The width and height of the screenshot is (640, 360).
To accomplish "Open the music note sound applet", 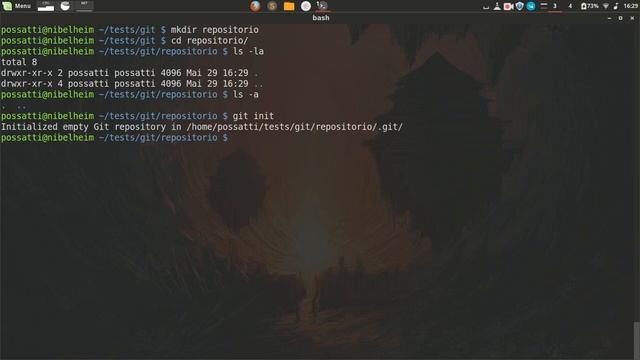I will click(x=616, y=6).
